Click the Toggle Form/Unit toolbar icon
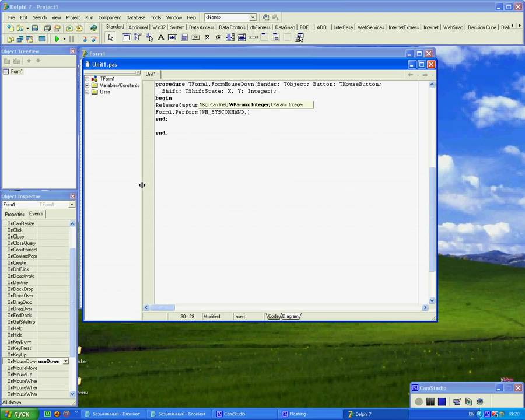Viewport: 525px width, 420px height. point(30,39)
